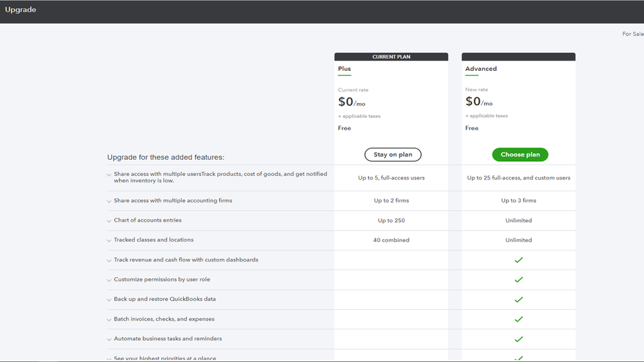Image resolution: width=644 pixels, height=362 pixels.
Task: Expand Share access with multiple accounting firms
Action: pos(109,201)
